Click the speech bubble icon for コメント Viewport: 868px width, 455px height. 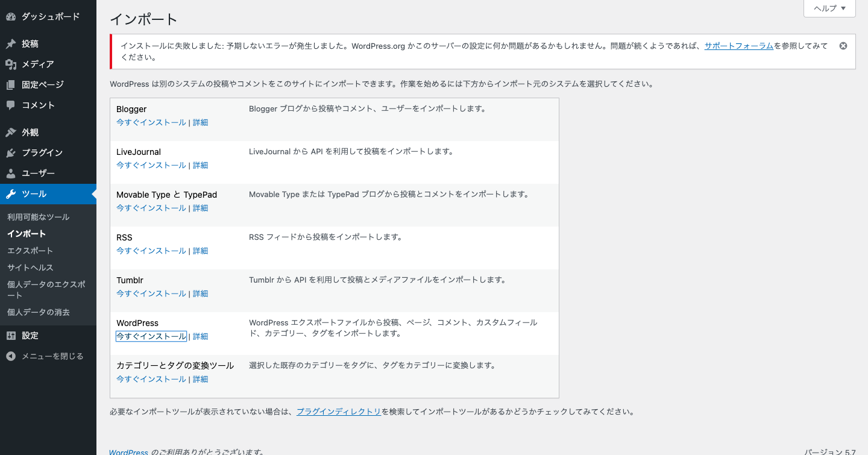11,105
